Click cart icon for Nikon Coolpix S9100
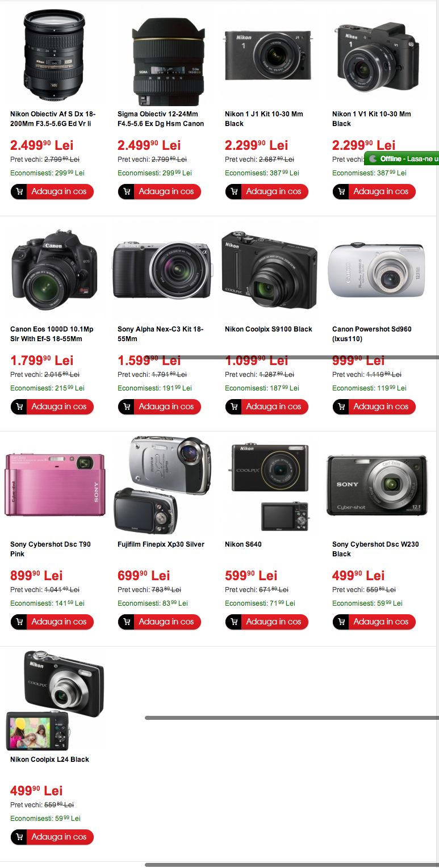Viewport: 439px width, 868px height. coord(234,407)
